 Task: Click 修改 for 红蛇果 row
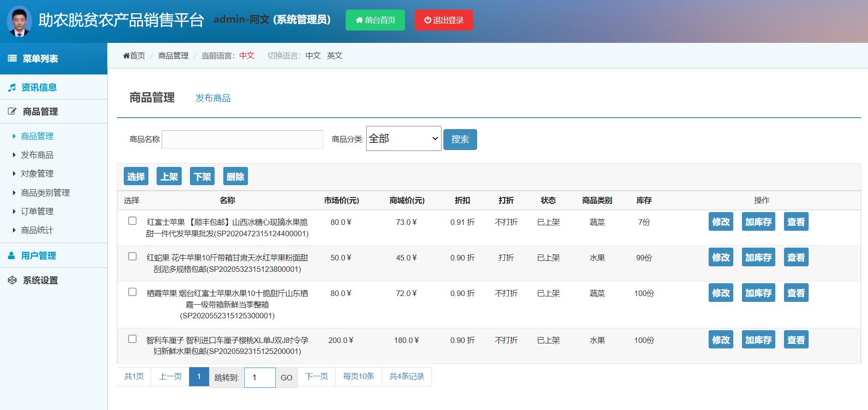tap(721, 257)
